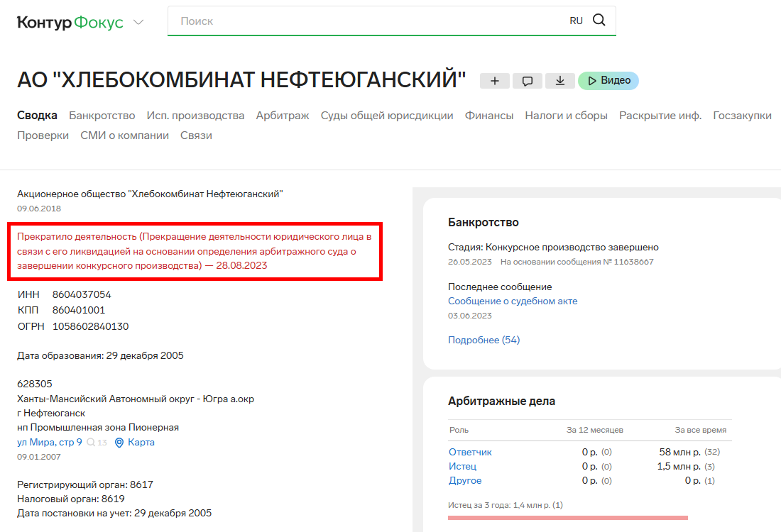The height and width of the screenshot is (532, 781).
Task: Click the 58 млн р. defendant total
Action: [680, 452]
